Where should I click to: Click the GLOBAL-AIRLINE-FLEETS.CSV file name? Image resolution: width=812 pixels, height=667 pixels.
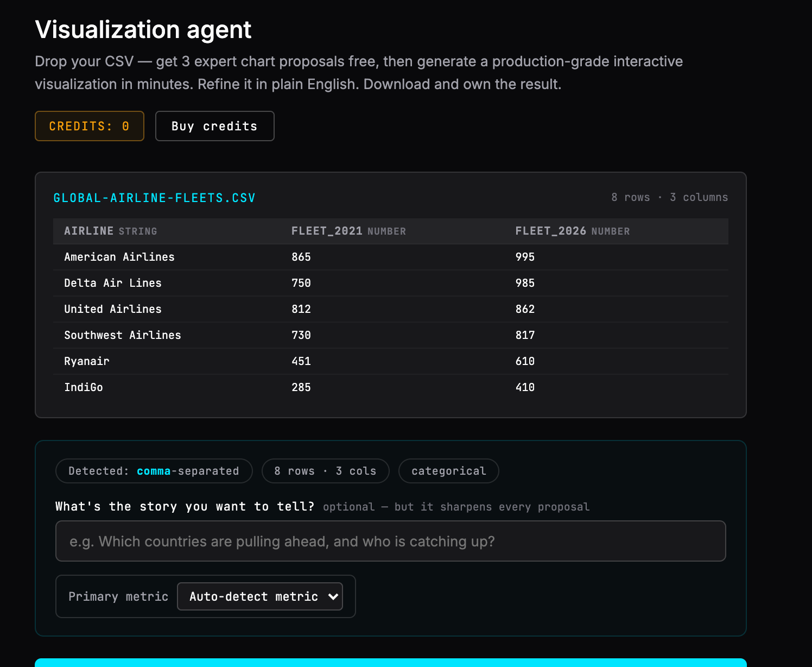click(154, 198)
